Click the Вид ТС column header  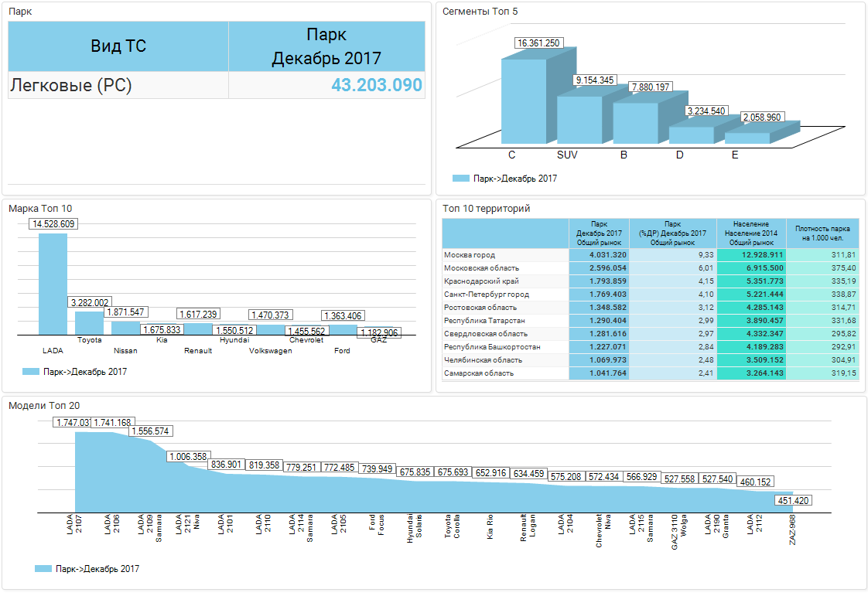tap(118, 46)
